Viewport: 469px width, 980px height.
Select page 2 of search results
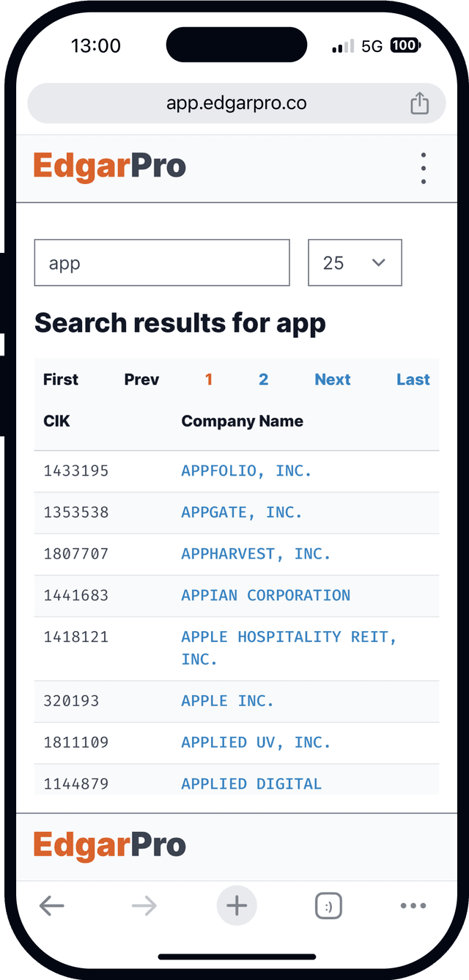(x=263, y=380)
